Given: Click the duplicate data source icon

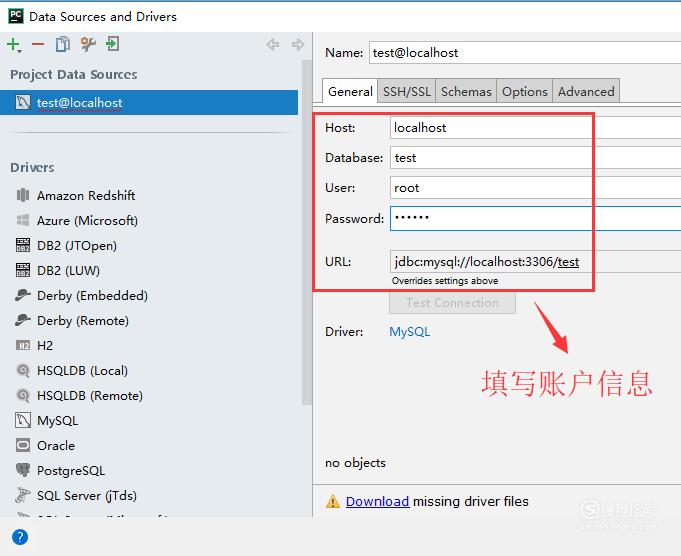Looking at the screenshot, I should tap(63, 44).
